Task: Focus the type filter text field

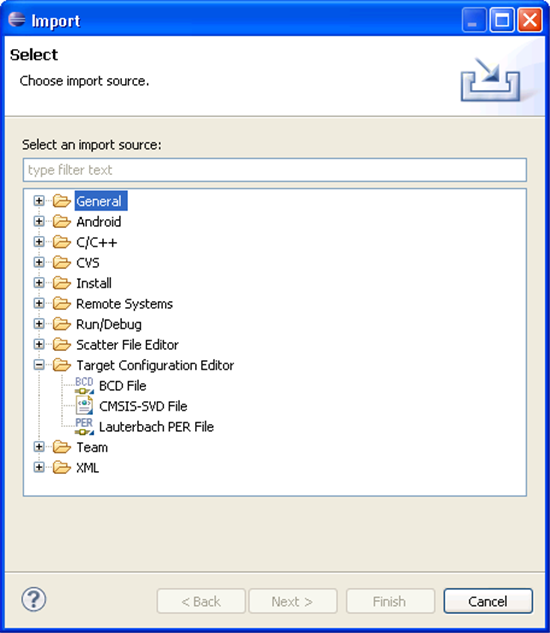Action: point(275,170)
